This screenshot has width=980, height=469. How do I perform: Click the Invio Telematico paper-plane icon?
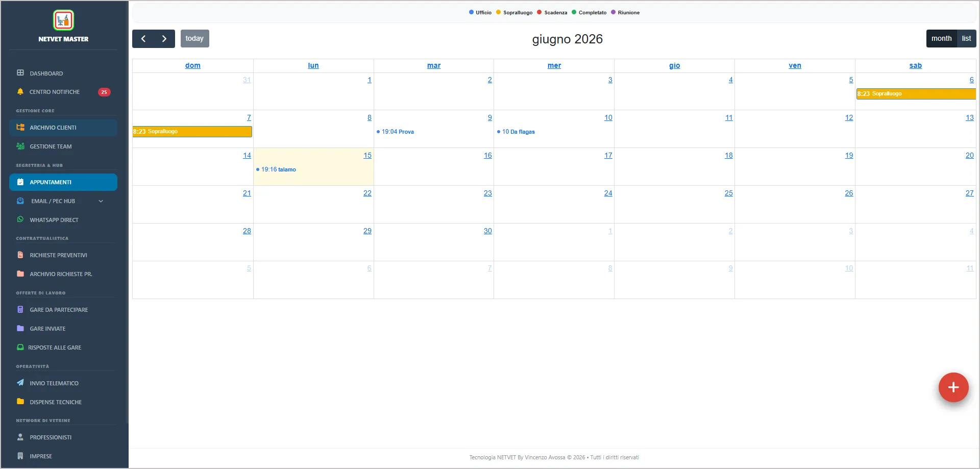pos(20,383)
